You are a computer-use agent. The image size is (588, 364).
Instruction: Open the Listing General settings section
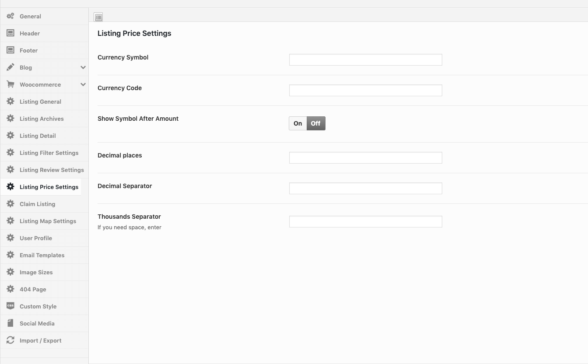point(40,101)
